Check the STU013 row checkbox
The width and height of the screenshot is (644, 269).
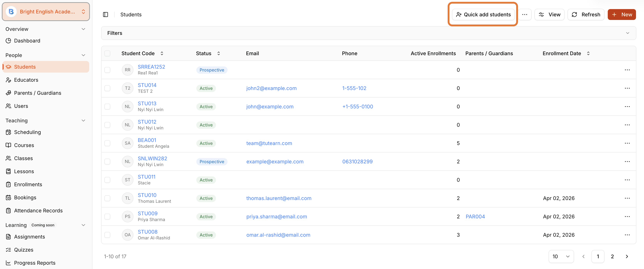[x=107, y=106]
